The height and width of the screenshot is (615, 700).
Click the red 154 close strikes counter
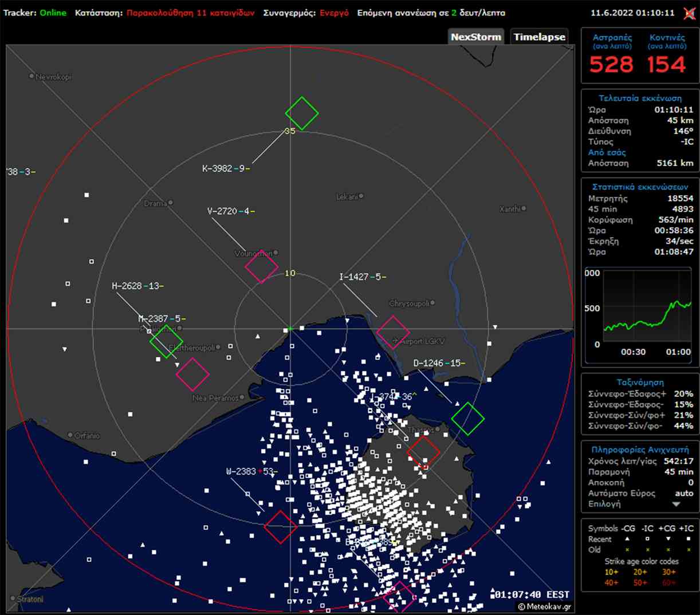pyautogui.click(x=667, y=64)
